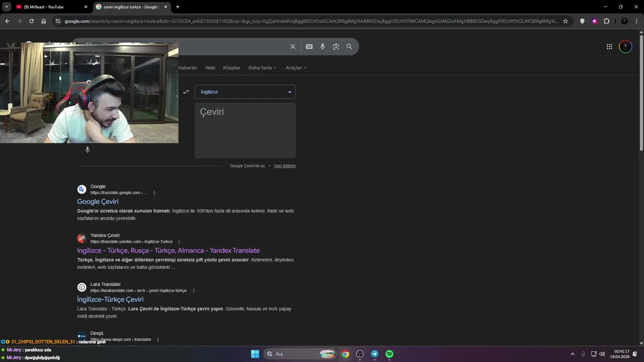
Task: Focus the Chrome address bar URL
Action: 311,21
